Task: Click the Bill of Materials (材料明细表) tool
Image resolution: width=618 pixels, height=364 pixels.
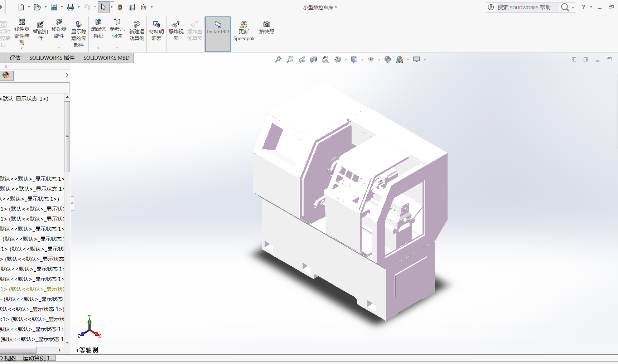Action: (x=156, y=31)
